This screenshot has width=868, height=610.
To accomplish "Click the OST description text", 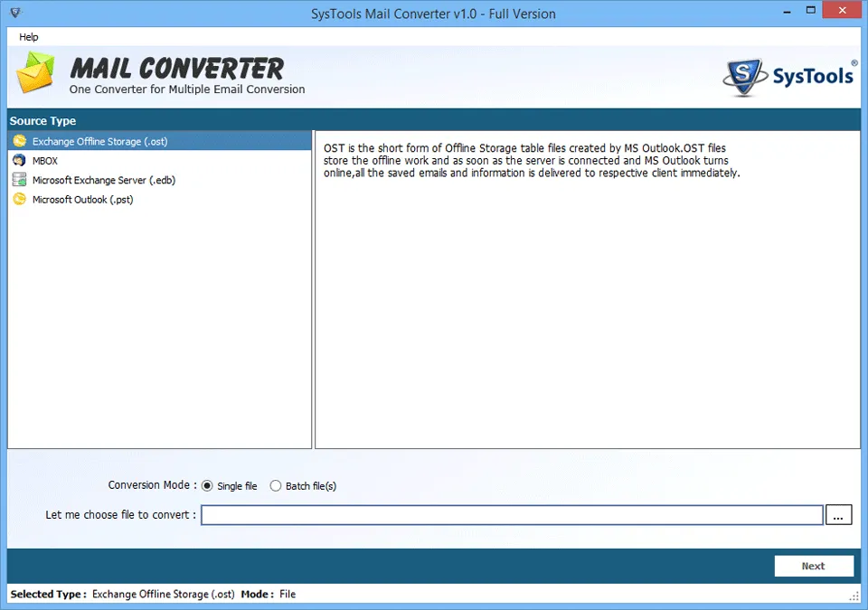I will [x=532, y=161].
